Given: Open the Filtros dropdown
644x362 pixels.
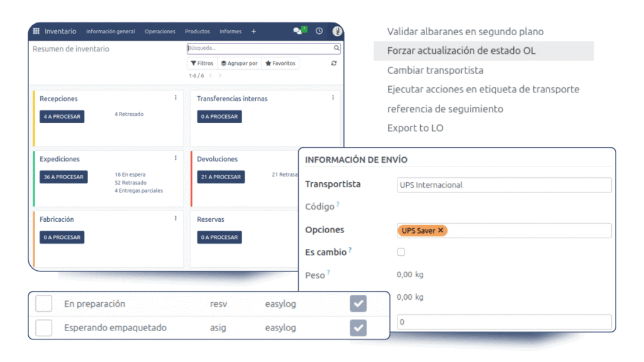Looking at the screenshot, I should click(x=202, y=63).
